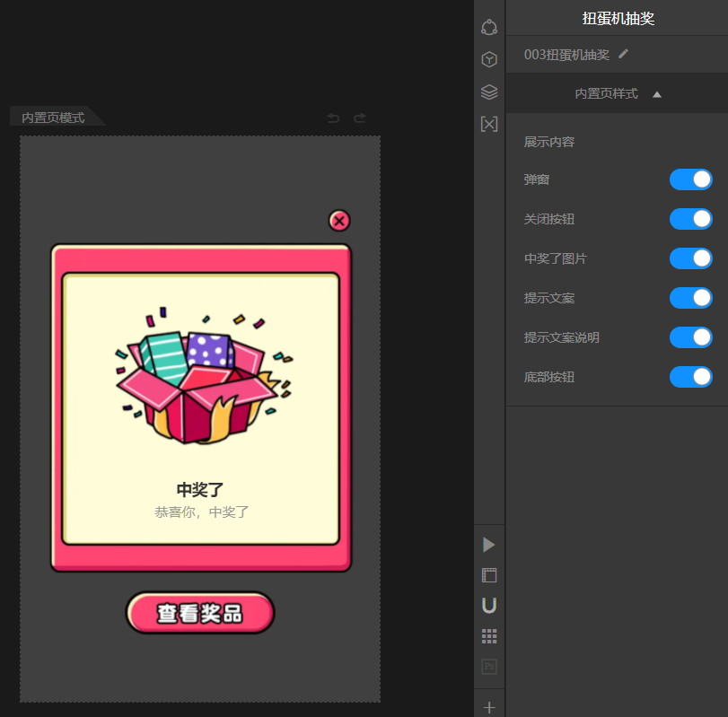Click the red X close button on popup
This screenshot has height=717, width=728.
click(x=339, y=221)
